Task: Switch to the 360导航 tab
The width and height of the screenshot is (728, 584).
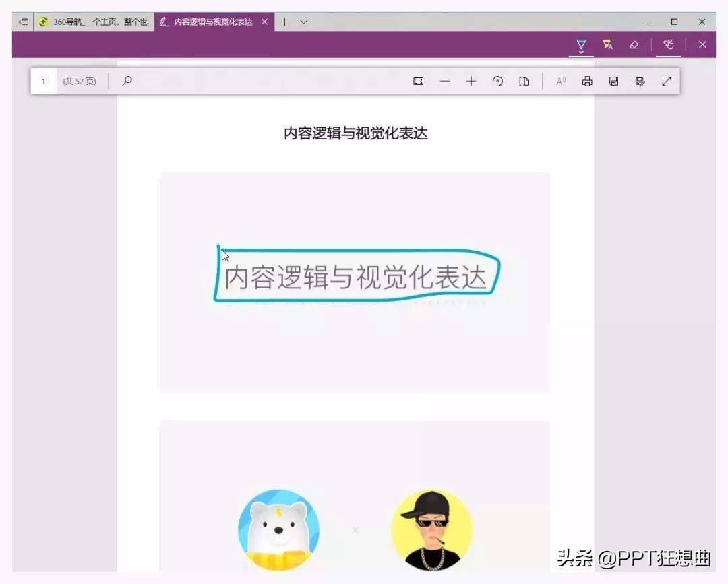Action: 94,22
